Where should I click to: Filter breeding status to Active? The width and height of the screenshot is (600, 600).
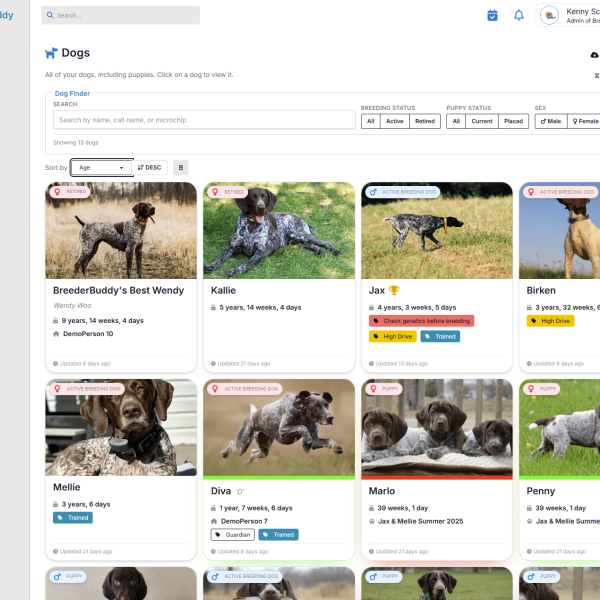[x=395, y=121]
